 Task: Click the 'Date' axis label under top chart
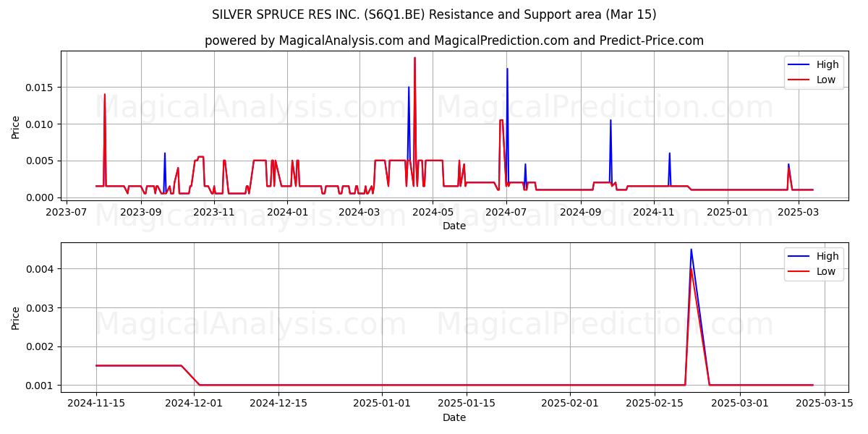click(x=454, y=226)
